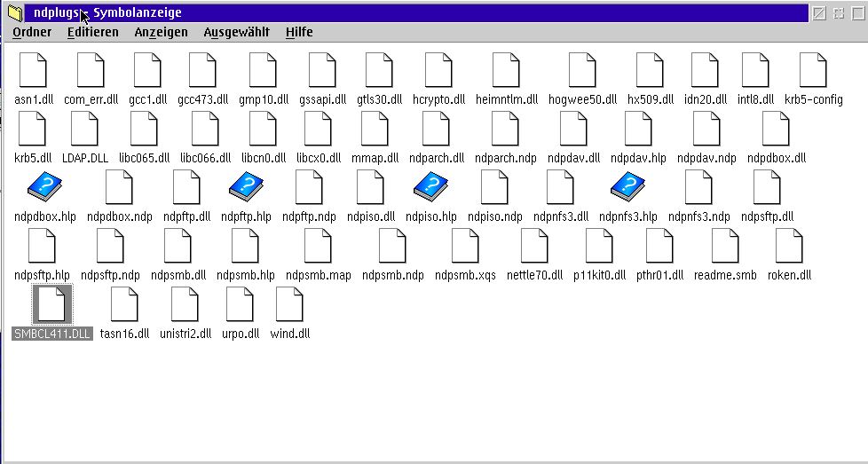The width and height of the screenshot is (868, 464).
Task: Open the Hilfe menu
Action: point(299,32)
